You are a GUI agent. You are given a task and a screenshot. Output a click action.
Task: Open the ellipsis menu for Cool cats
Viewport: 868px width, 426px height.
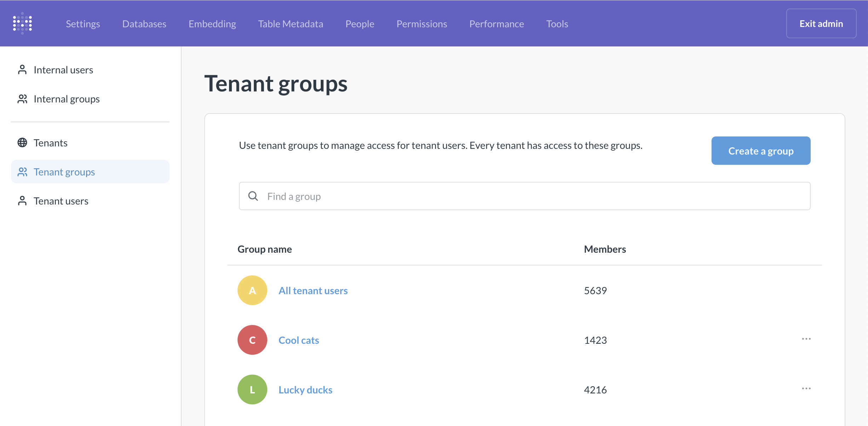tap(806, 339)
